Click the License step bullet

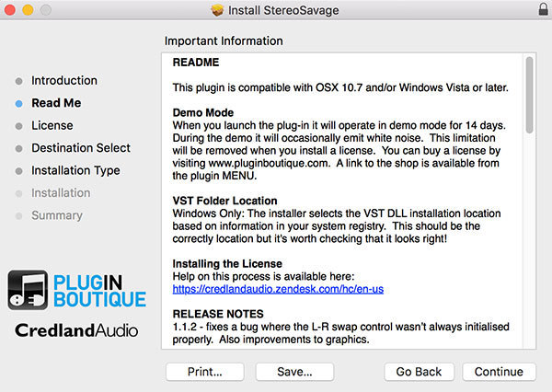point(19,126)
